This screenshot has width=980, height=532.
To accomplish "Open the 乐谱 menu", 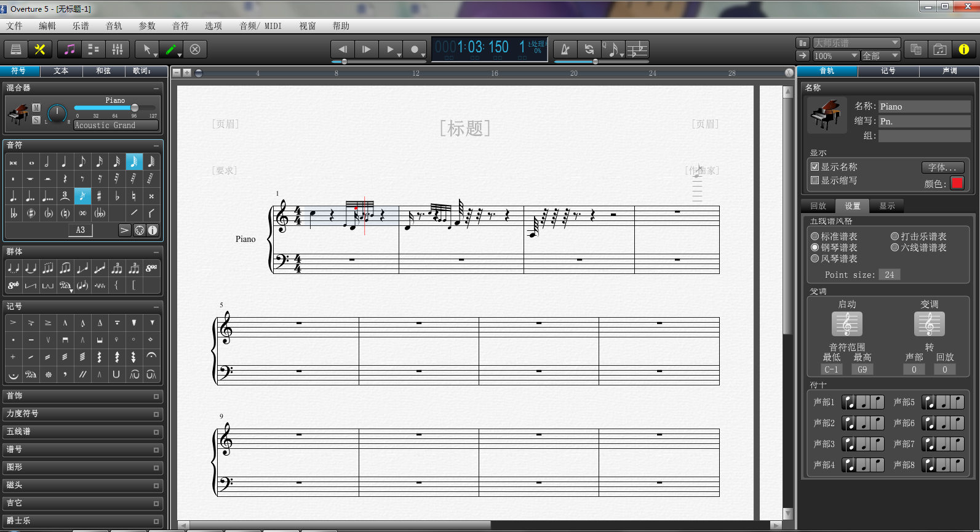I will [81, 26].
